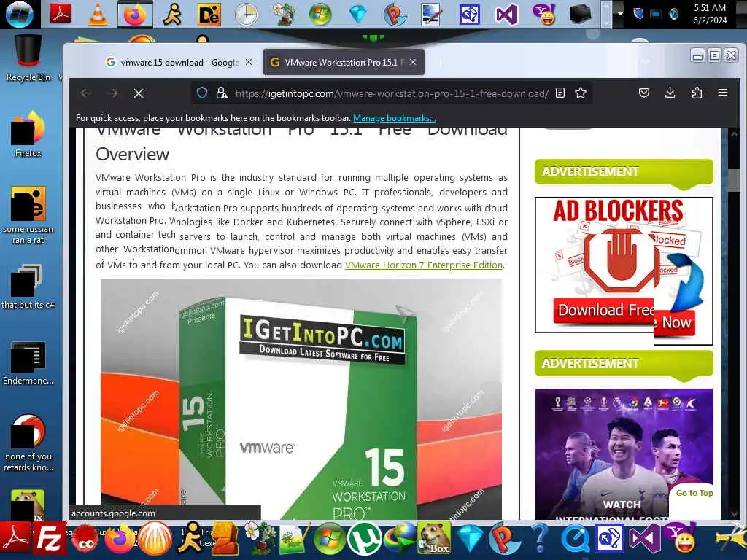Open AIM running man on top taskbar

coord(172,15)
